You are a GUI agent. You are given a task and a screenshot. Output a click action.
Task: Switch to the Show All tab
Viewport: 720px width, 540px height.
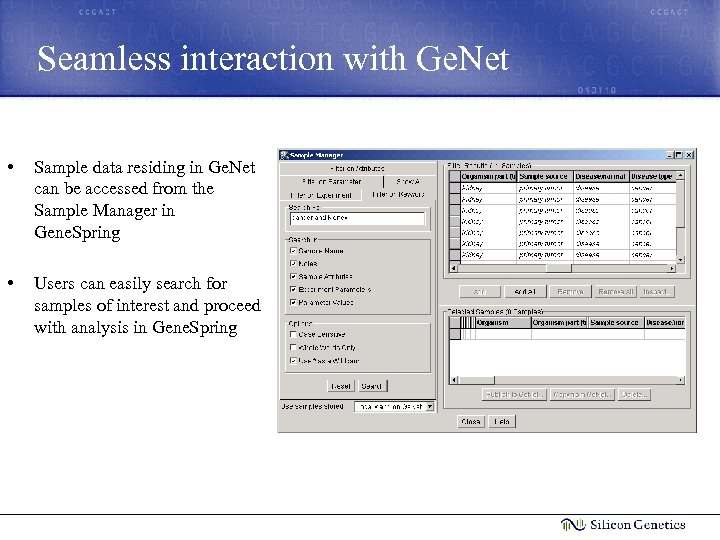coord(408,181)
